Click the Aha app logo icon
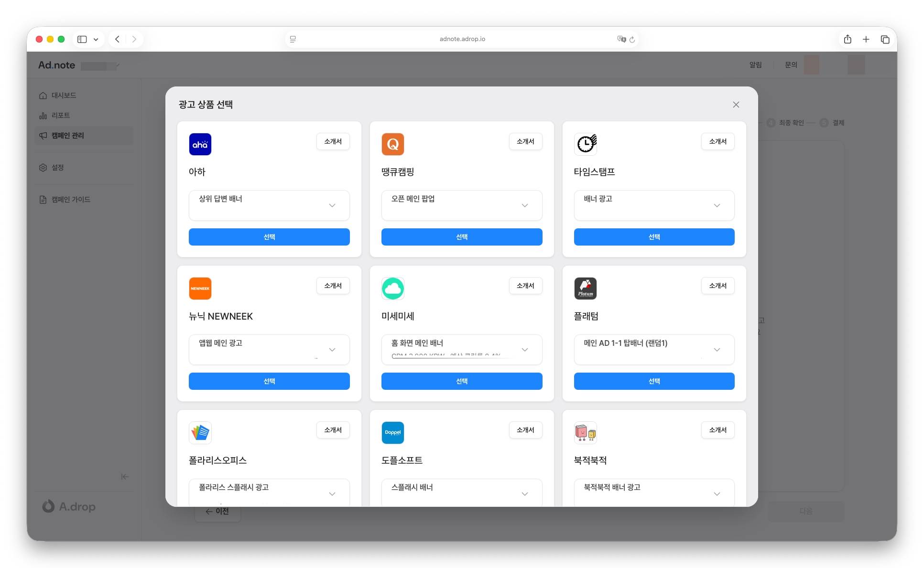 click(200, 144)
